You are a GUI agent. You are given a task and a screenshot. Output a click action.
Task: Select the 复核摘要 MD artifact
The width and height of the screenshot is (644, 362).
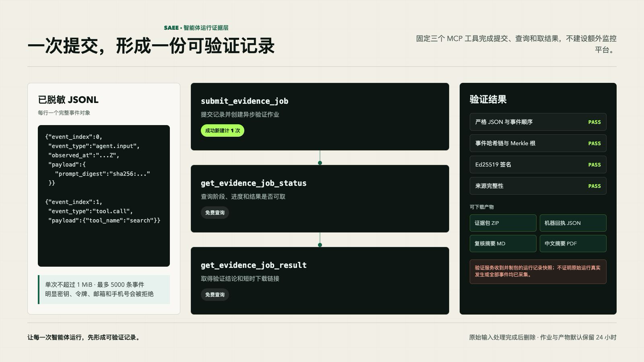(x=503, y=243)
